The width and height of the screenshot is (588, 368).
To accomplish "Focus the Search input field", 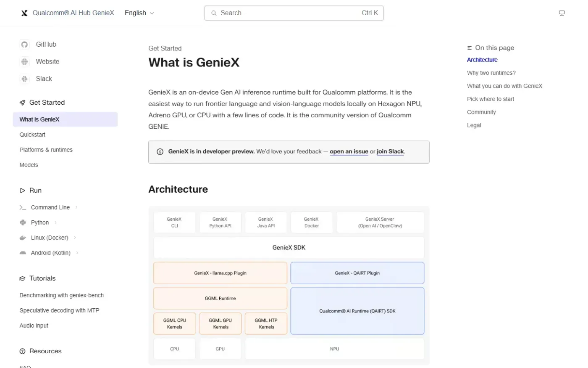I will pyautogui.click(x=294, y=13).
